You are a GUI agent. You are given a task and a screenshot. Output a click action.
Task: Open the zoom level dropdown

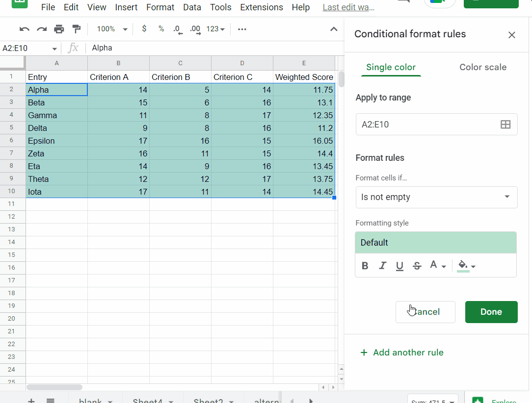click(x=111, y=29)
